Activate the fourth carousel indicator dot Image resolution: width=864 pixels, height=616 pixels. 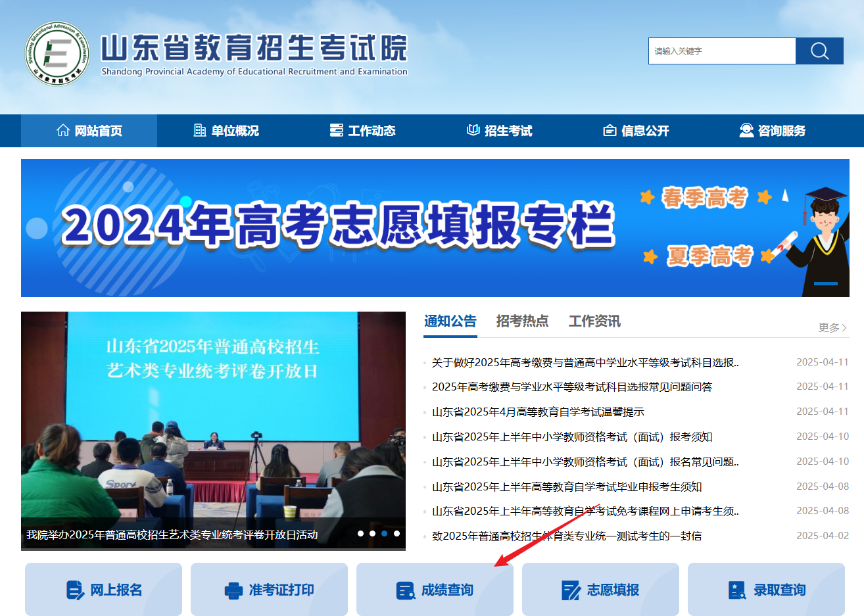[x=396, y=534]
